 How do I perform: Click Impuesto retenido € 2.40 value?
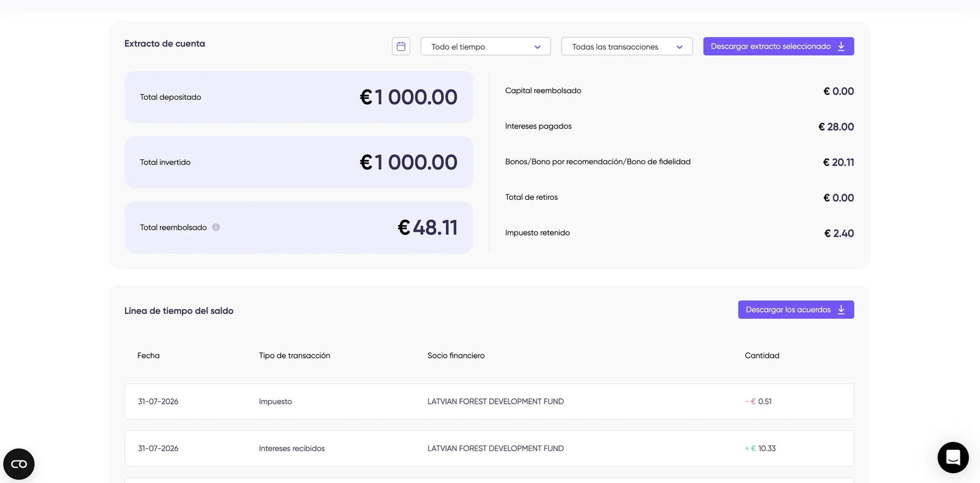coord(839,234)
